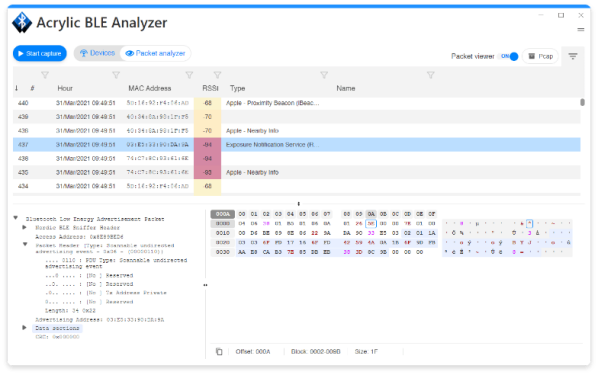The width and height of the screenshot is (599, 376).
Task: Click the Start capture button
Action: tap(40, 53)
